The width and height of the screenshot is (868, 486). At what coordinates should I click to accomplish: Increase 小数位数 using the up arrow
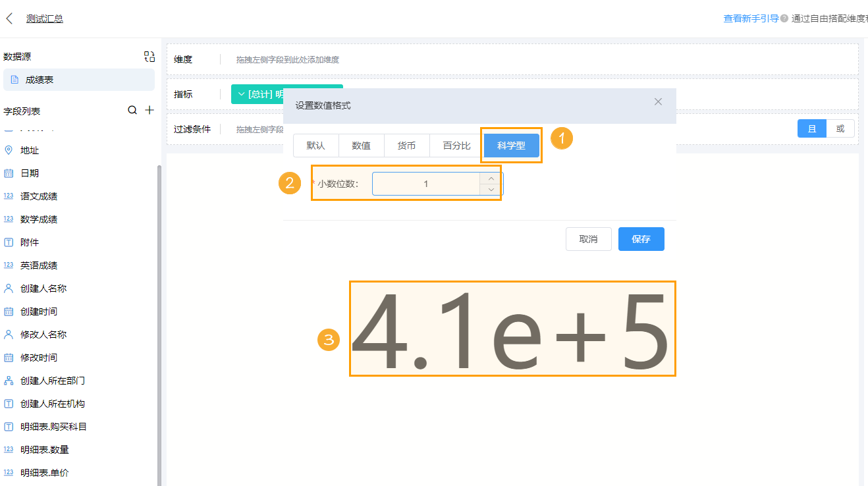pyautogui.click(x=491, y=178)
